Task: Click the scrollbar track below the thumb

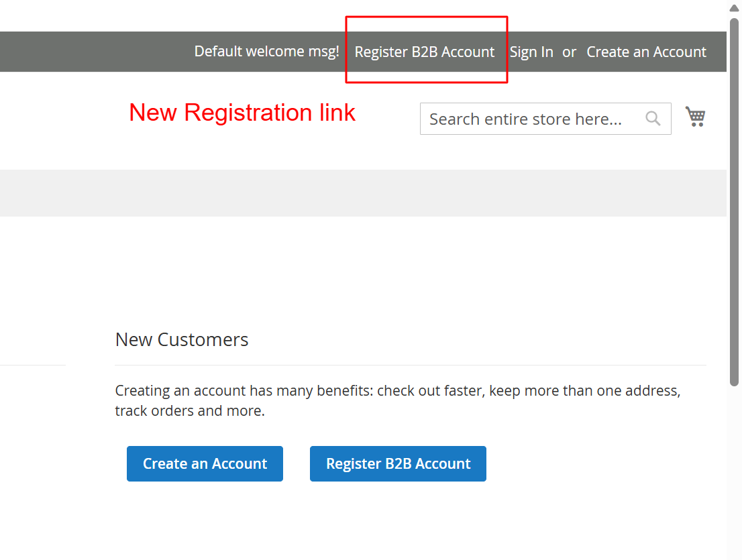Action: tap(735, 469)
